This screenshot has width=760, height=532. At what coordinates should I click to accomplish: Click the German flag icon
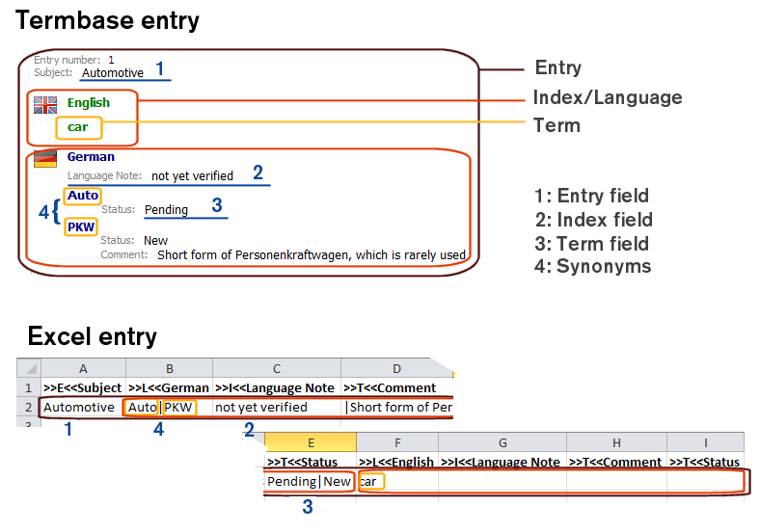(45, 159)
